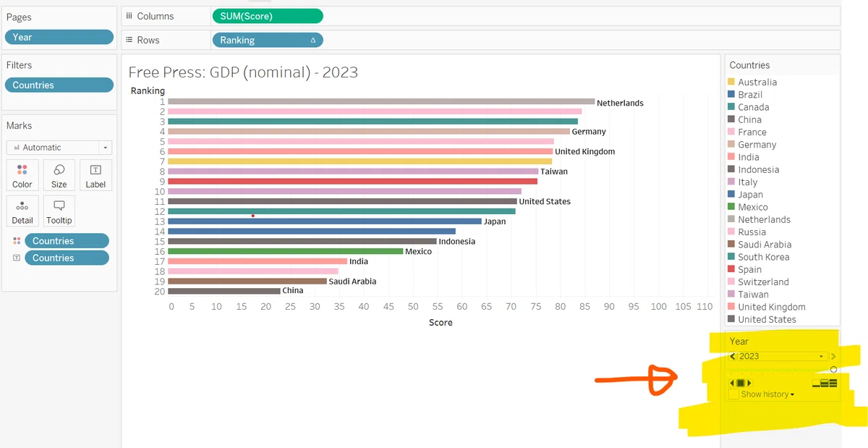This screenshot has height=448, width=868.
Task: Select the second Countries pill in Marks
Action: [67, 258]
